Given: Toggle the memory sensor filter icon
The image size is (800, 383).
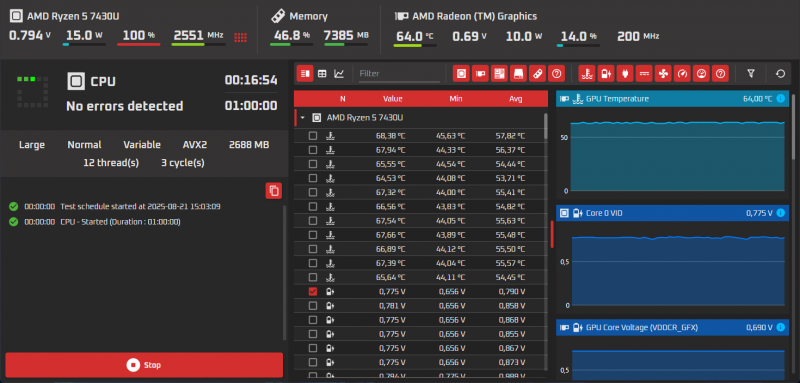Looking at the screenshot, I should tap(537, 74).
